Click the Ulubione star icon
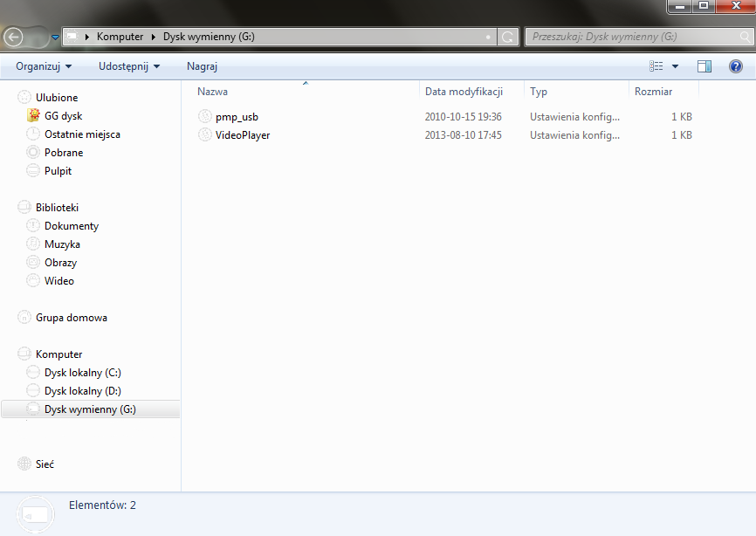 click(x=24, y=98)
